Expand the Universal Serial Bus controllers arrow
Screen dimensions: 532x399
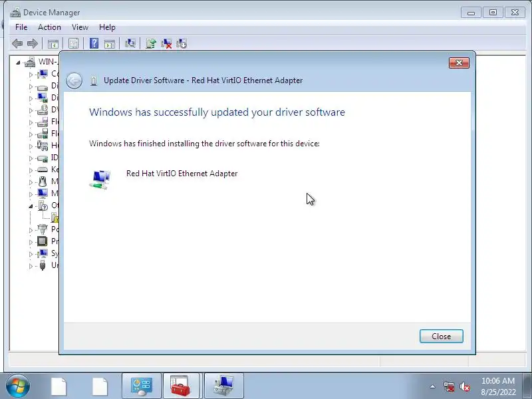point(31,266)
